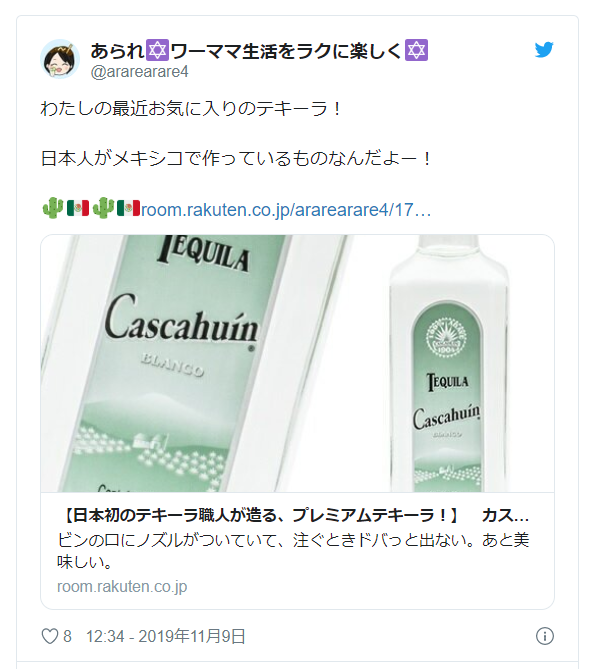Image resolution: width=590 pixels, height=669 pixels.
Task: Click star emoji before ワーママ in name
Action: (x=157, y=51)
